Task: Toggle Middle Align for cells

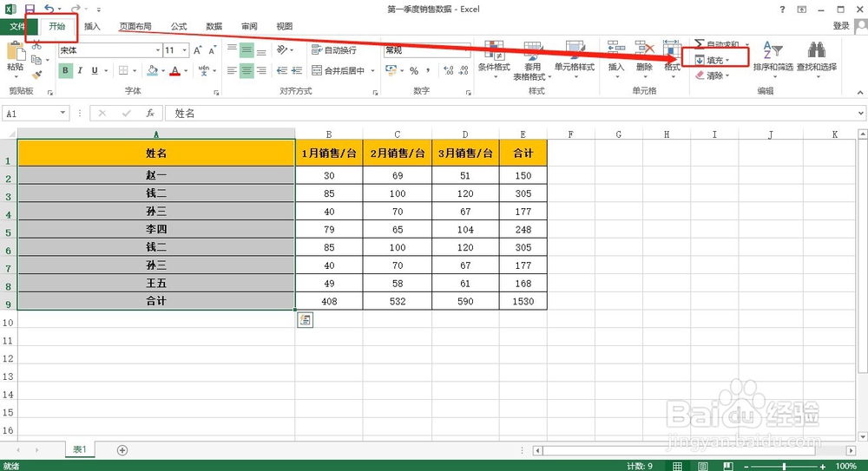Action: (247, 50)
